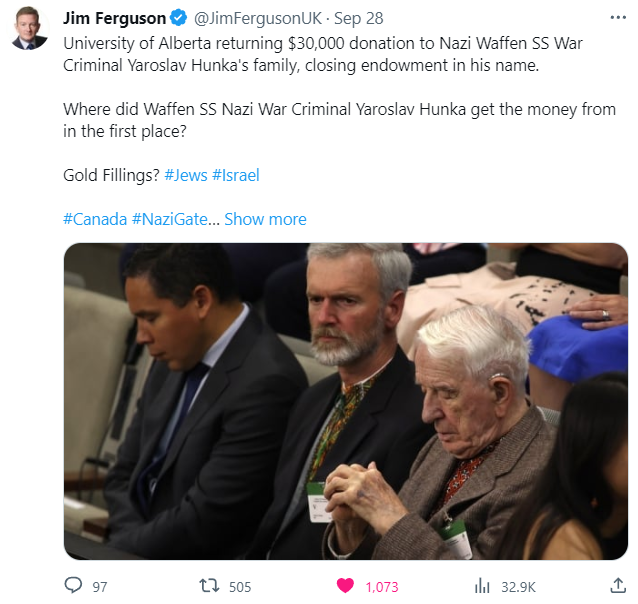Open the #Canada hashtag link
The image size is (638, 604).
[x=95, y=219]
